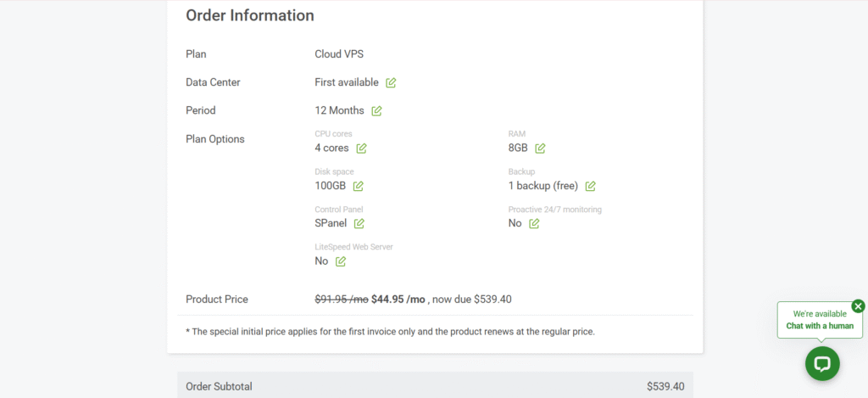Click the edit icon next to Data Center
The height and width of the screenshot is (398, 868).
pos(391,82)
